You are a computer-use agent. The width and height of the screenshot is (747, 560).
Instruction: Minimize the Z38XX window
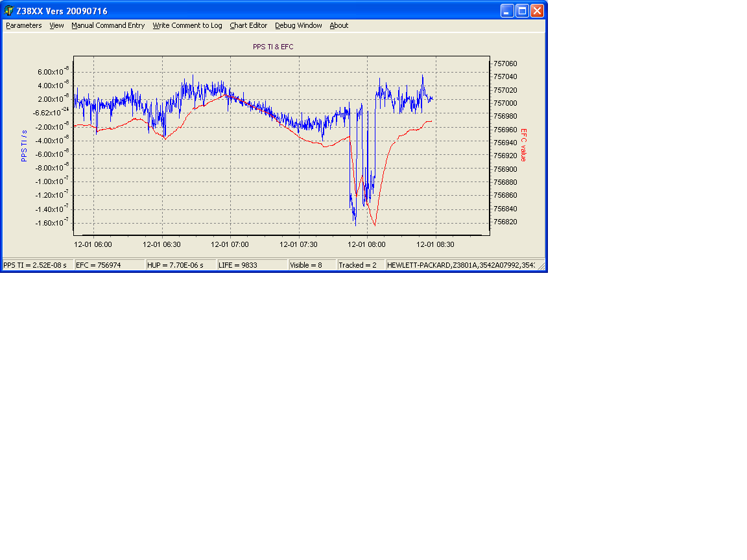[x=507, y=10]
